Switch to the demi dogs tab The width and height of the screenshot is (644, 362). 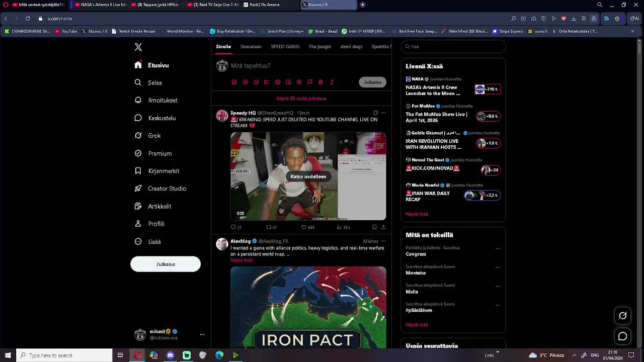click(x=351, y=46)
